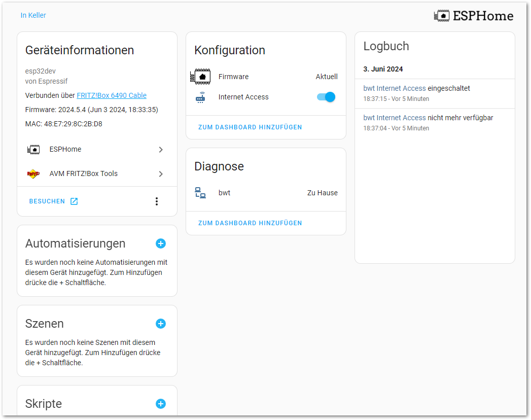The width and height of the screenshot is (531, 420).
Task: Click the Automatisierungen heading
Action: (75, 243)
